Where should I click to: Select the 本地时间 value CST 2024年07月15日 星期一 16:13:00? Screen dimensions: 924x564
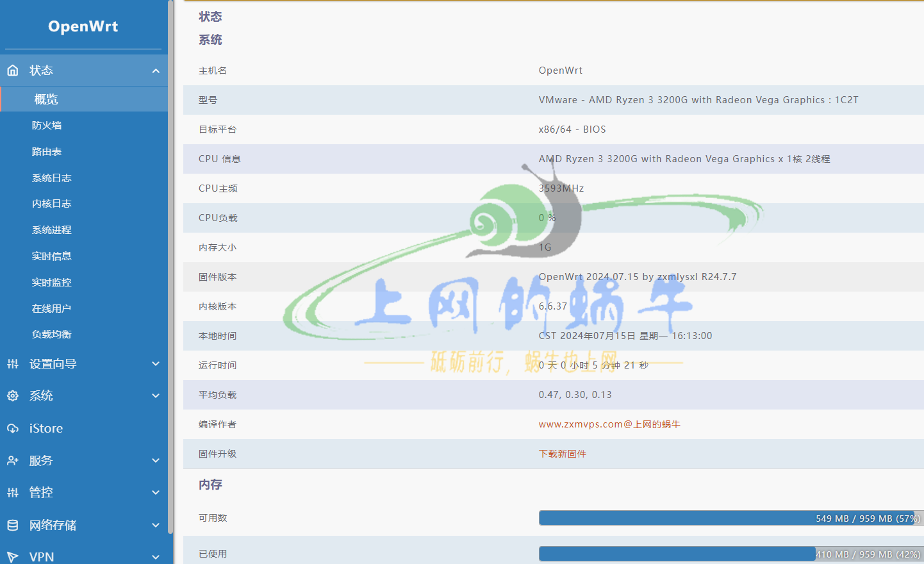click(x=625, y=336)
